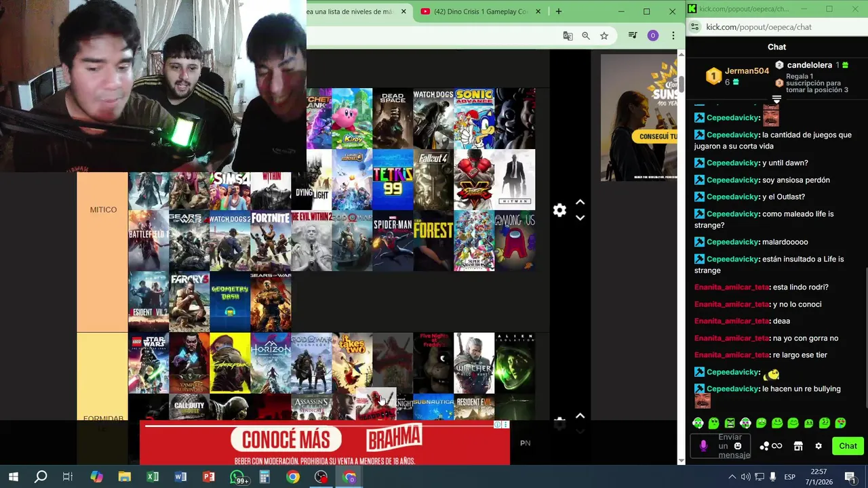Open Excel from the taskbar
The width and height of the screenshot is (868, 488).
point(153,477)
